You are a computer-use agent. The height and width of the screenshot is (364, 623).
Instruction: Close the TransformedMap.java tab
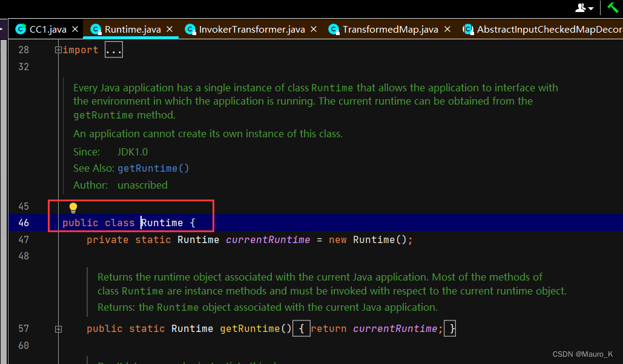point(447,30)
